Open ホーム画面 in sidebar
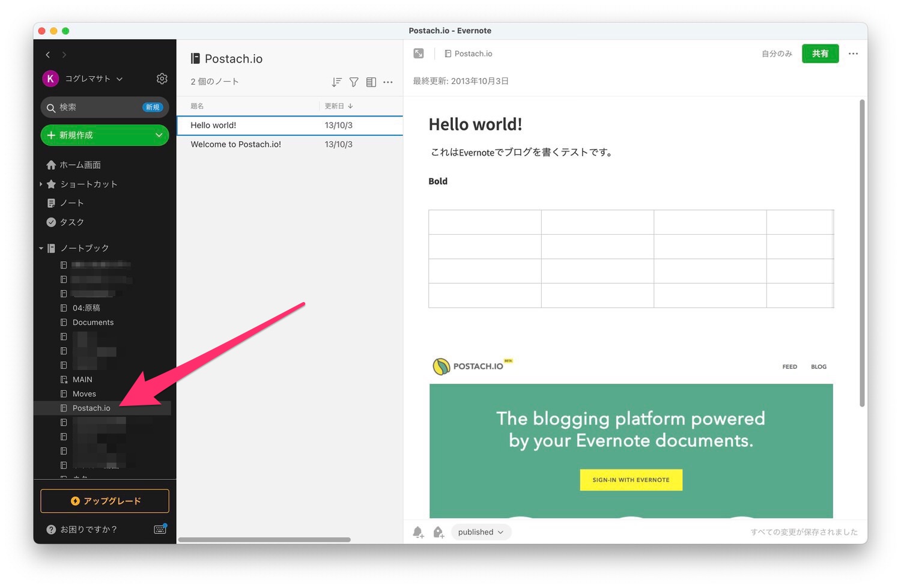 tap(80, 165)
